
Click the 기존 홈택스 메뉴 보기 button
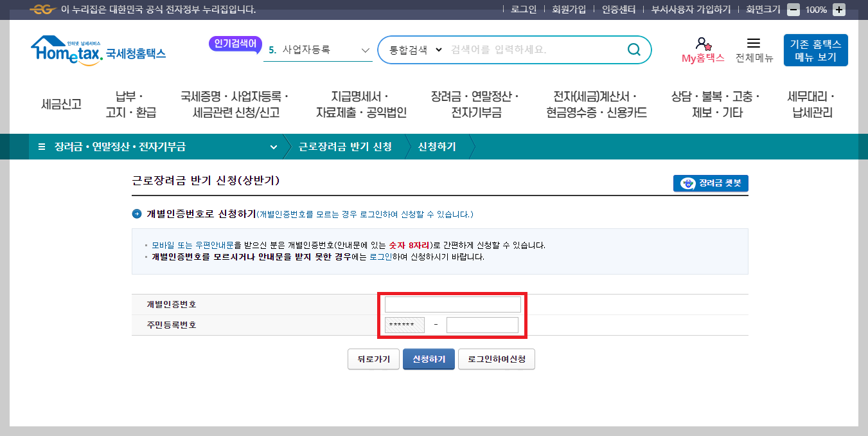point(815,50)
